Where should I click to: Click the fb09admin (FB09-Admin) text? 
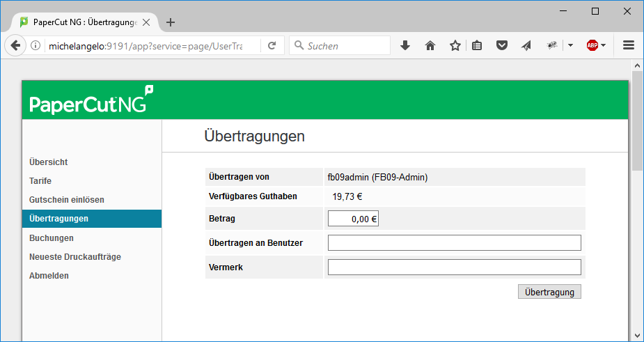[378, 178]
